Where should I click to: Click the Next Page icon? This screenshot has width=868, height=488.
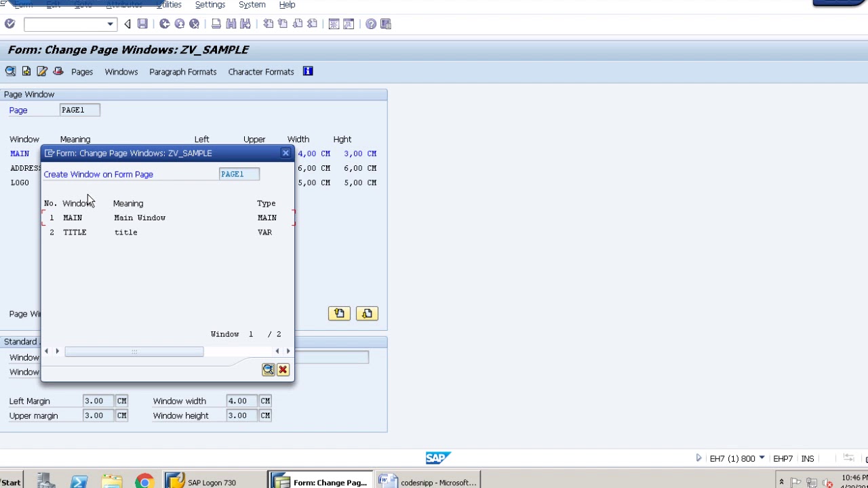[298, 24]
